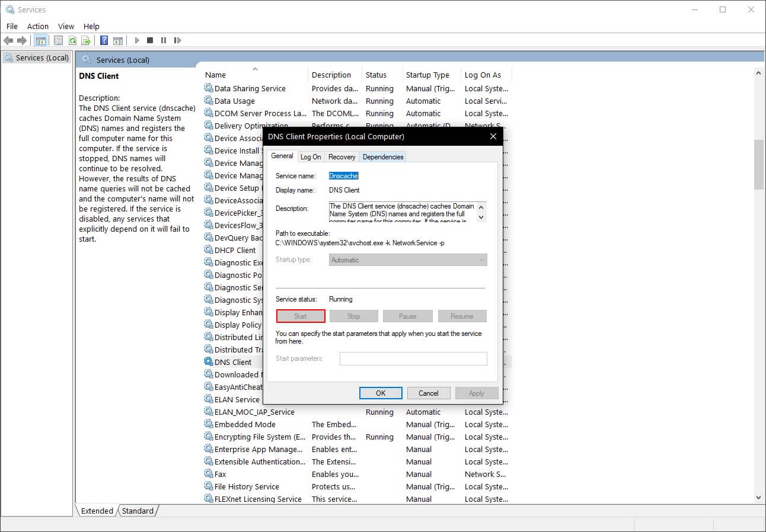Click the Start Service play icon in toolbar
Screen dimensions: 766x532
tap(137, 40)
